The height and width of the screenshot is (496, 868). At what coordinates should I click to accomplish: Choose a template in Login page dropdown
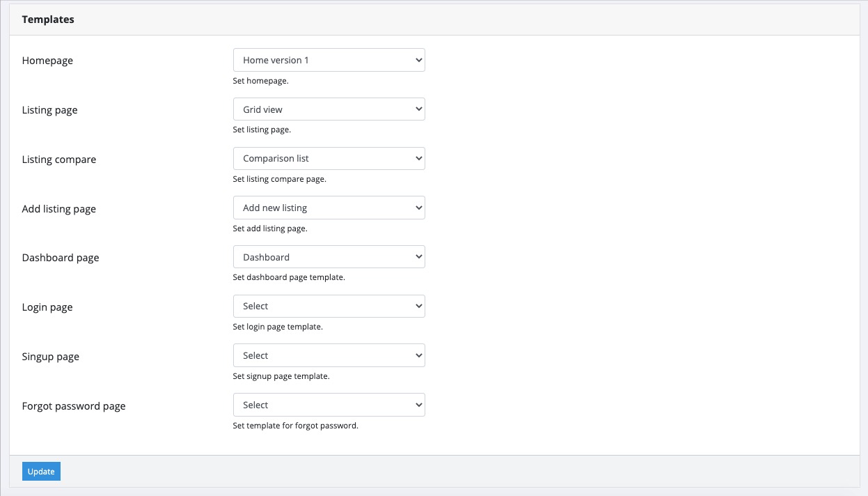coord(329,306)
